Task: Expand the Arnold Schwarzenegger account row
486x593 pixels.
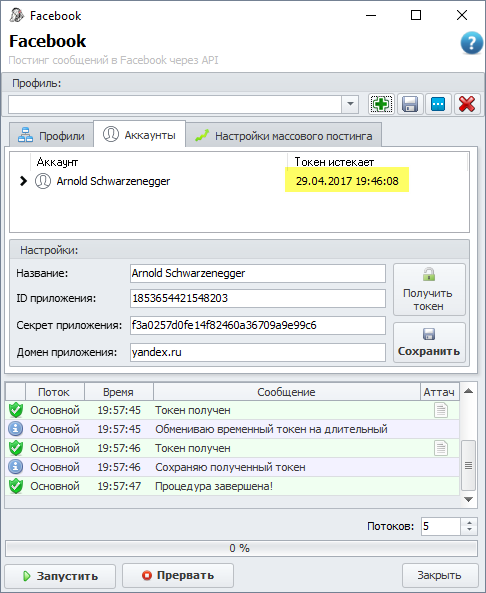Action: pyautogui.click(x=23, y=181)
